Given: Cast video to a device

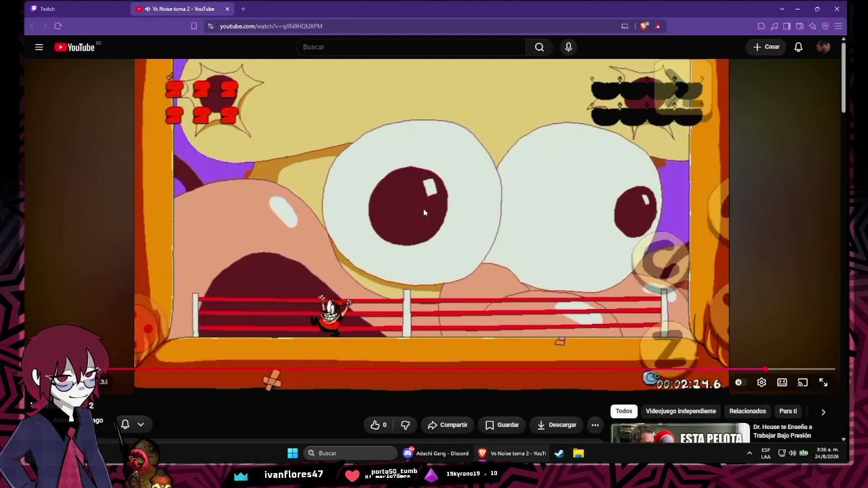Looking at the screenshot, I should (x=802, y=382).
